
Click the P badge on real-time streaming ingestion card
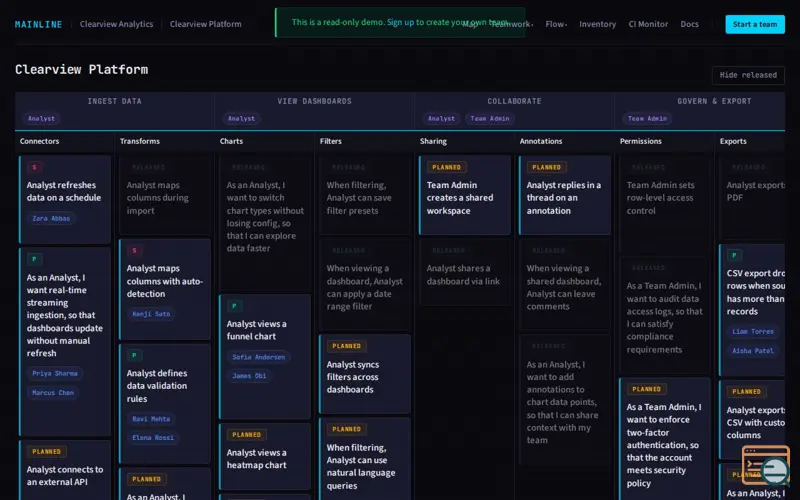(35, 259)
